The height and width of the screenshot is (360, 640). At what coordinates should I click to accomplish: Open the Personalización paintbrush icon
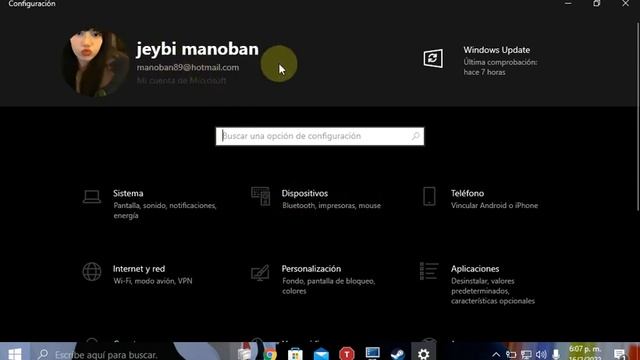260,273
